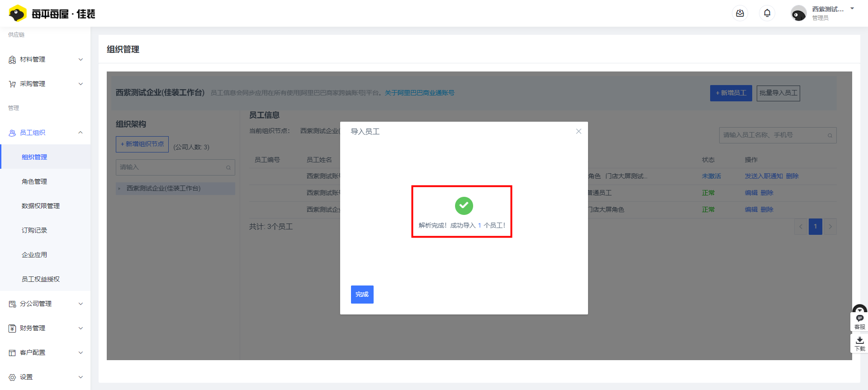This screenshot has height=390, width=868.
Task: Open the 关于阿里巴巴商业通账号 link
Action: (x=419, y=93)
